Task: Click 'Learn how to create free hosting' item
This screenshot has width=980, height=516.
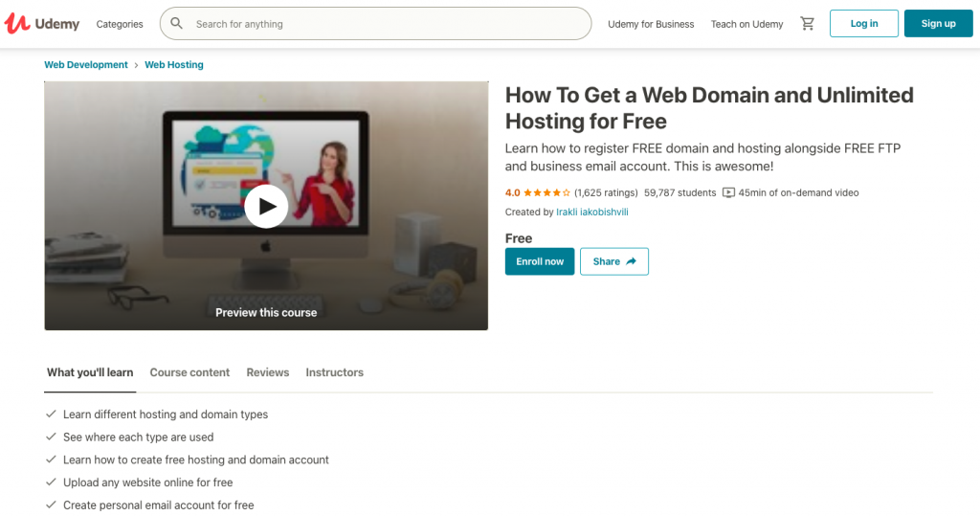Action: (196, 460)
